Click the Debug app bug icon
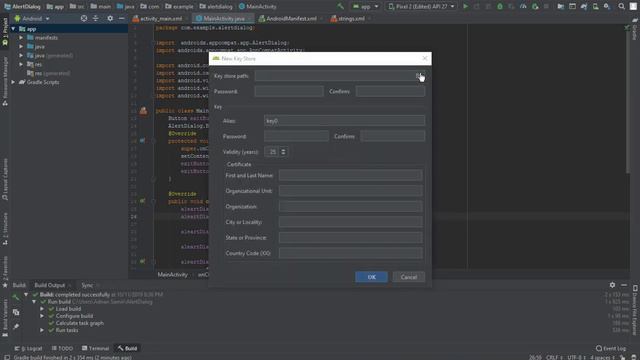This screenshot has height=360, width=640. tap(500, 7)
